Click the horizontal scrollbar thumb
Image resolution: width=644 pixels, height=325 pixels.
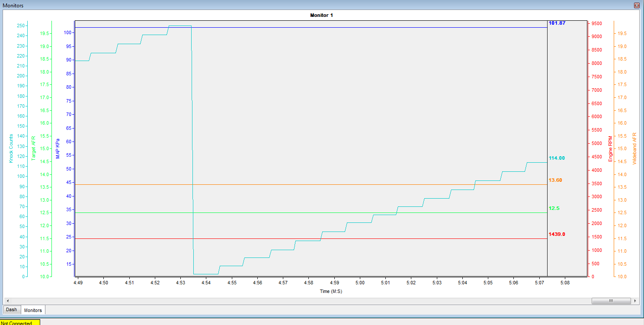611,301
